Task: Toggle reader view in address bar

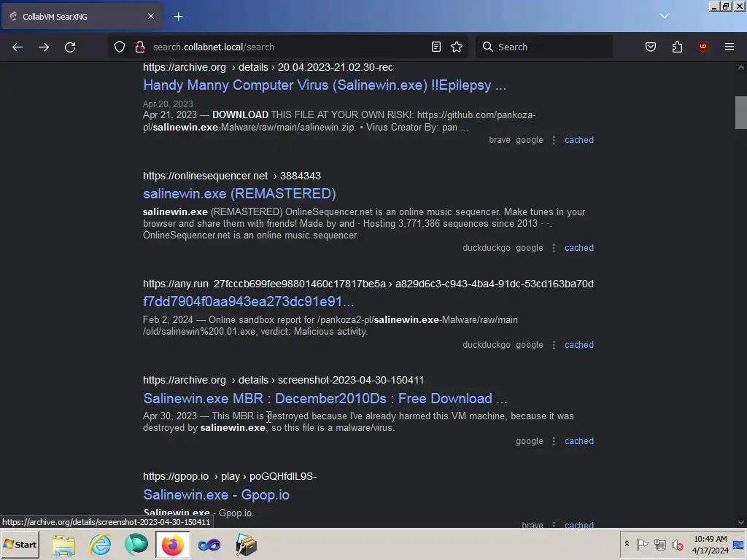Action: pos(436,47)
